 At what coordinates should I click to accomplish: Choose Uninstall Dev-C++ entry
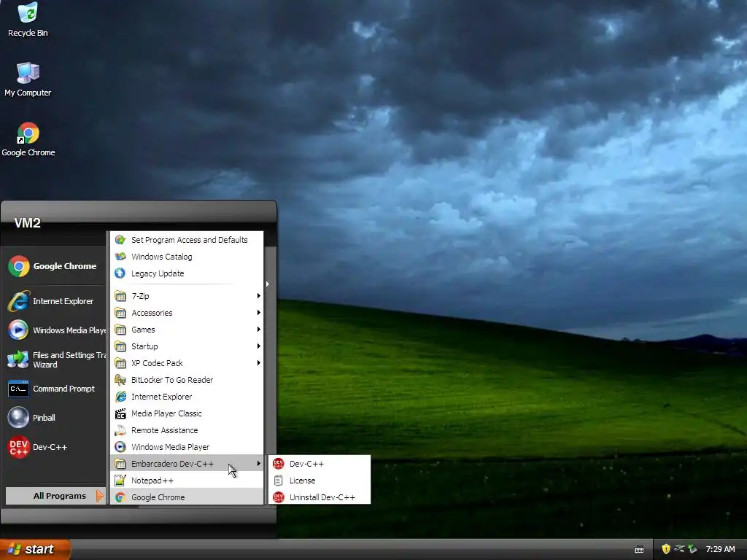(x=320, y=497)
